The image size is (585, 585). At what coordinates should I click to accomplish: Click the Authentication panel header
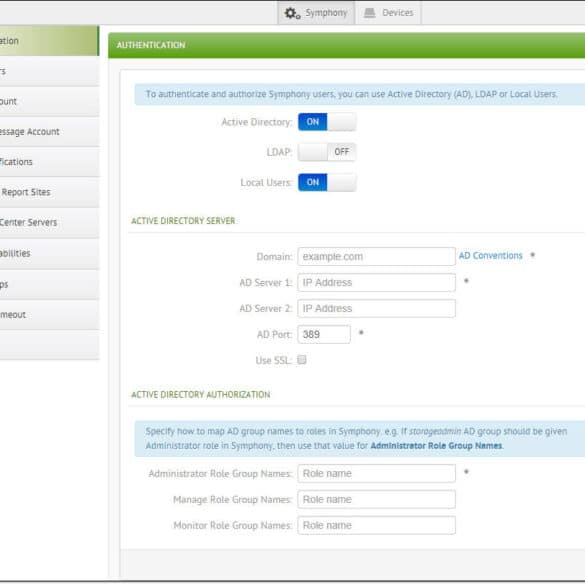tap(346, 45)
